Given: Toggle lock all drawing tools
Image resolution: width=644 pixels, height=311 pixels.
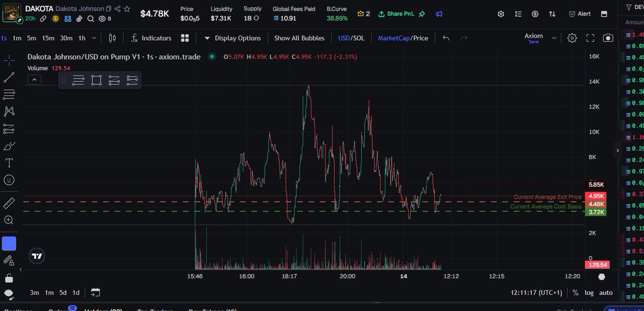Looking at the screenshot, I should pyautogui.click(x=9, y=278).
